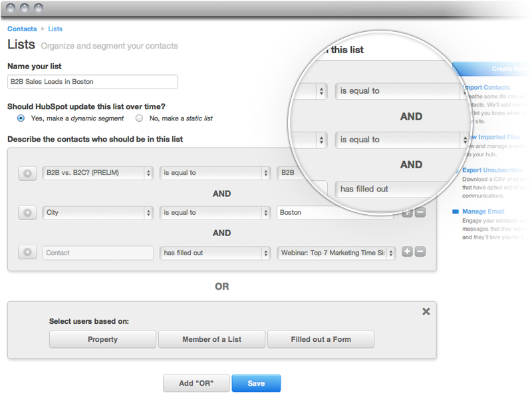
Task: Open the Webinar form selection dropdown
Action: pyautogui.click(x=336, y=253)
